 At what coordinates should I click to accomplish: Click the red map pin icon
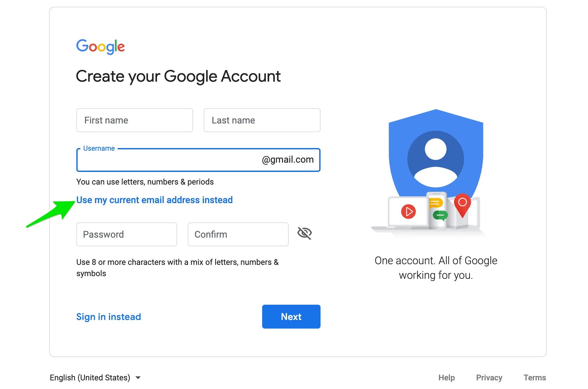point(462,203)
